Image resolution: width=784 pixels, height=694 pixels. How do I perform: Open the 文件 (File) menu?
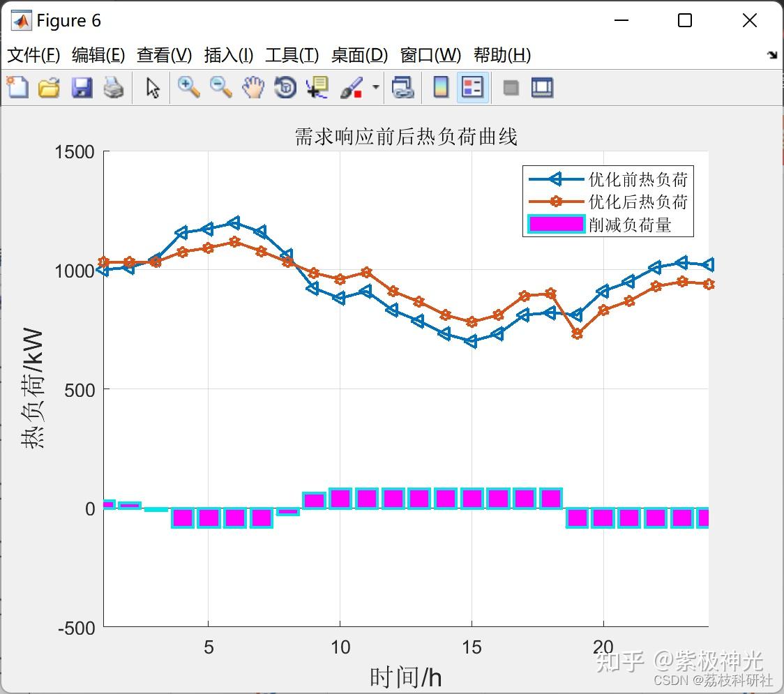pyautogui.click(x=34, y=55)
